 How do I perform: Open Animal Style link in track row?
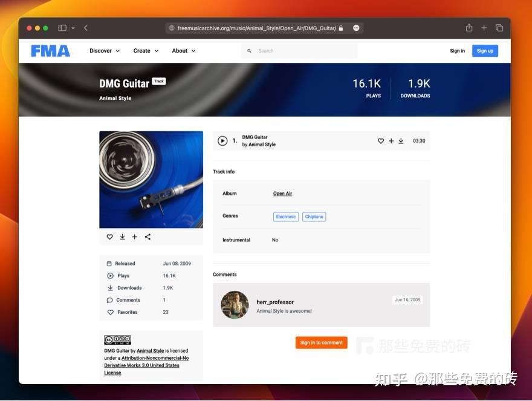click(262, 145)
